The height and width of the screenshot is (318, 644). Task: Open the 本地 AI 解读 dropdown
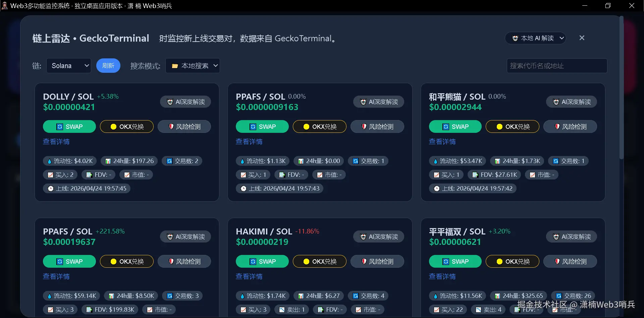tap(535, 38)
